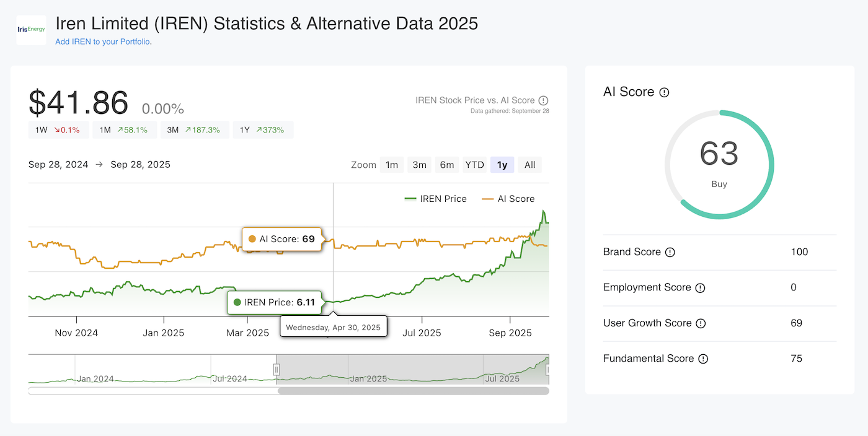The image size is (868, 436).
Task: Open info icon next to AI Score heading
Action: (x=664, y=92)
